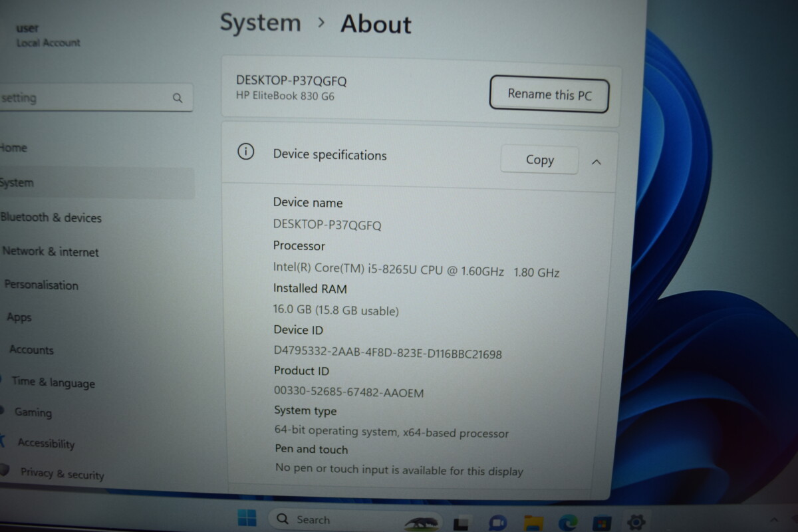Image resolution: width=798 pixels, height=532 pixels.
Task: Click the magnifier icon in the settings search
Action: tap(178, 98)
